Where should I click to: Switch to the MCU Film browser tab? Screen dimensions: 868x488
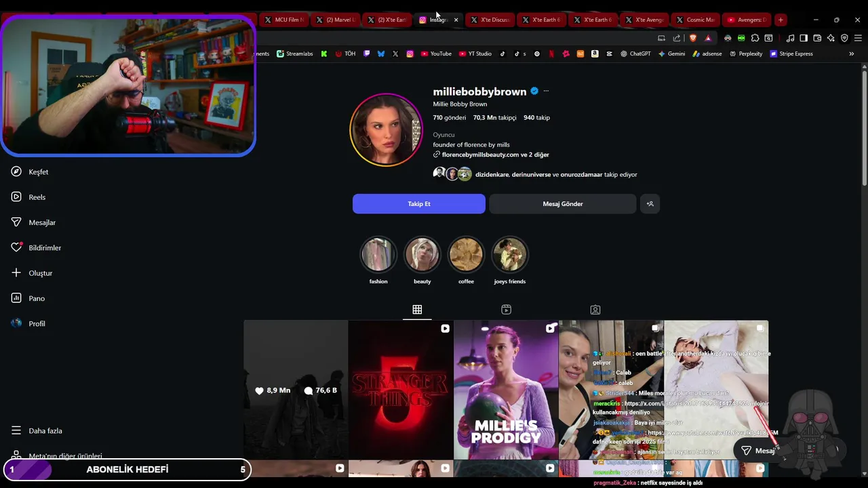point(284,20)
